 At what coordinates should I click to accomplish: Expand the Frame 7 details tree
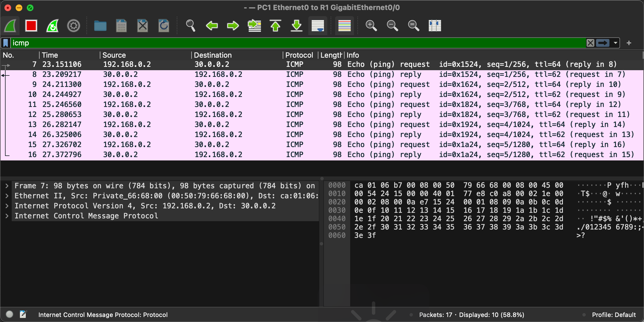pyautogui.click(x=7, y=186)
